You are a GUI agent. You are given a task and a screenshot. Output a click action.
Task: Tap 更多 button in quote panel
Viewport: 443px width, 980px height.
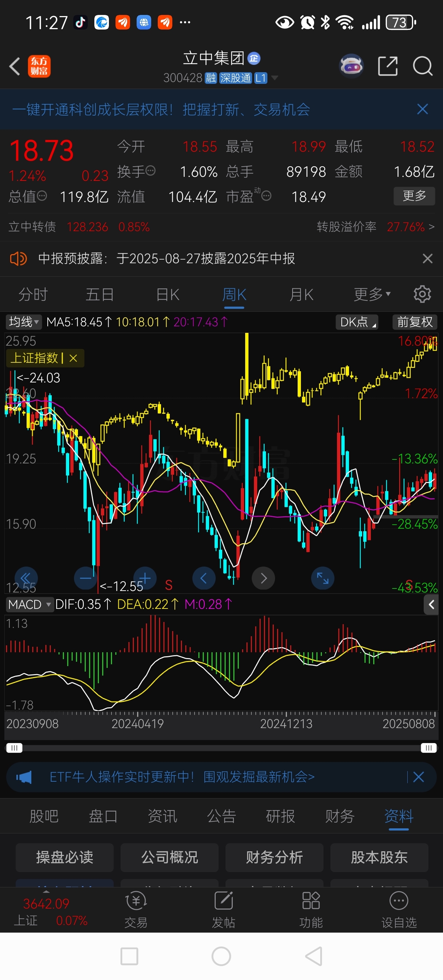[414, 196]
